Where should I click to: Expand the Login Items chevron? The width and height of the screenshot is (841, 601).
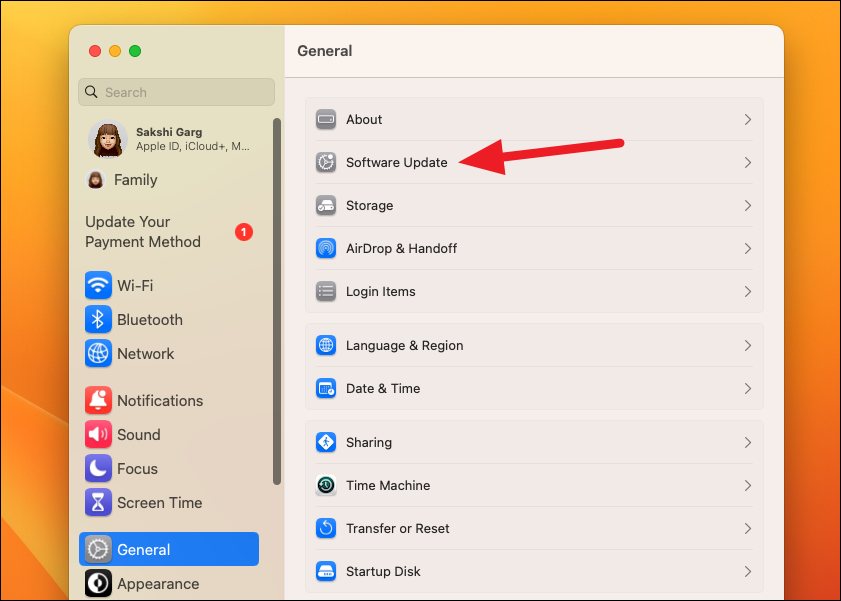(748, 292)
